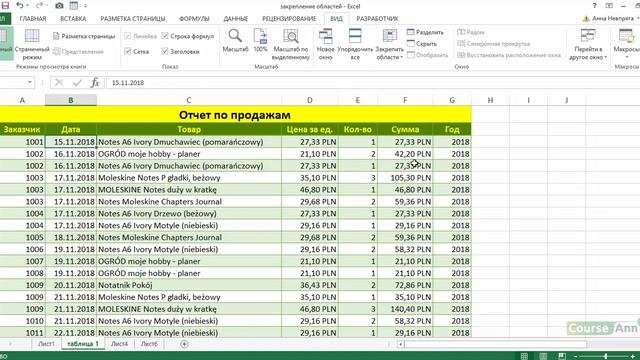
Task: Open the undo history dropdown arrow
Action: pyautogui.click(x=27, y=6)
